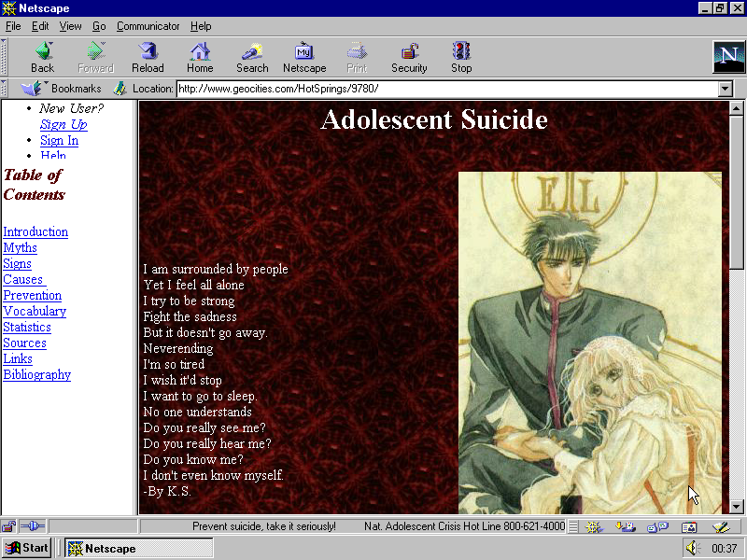Follow the Signs link
Image resolution: width=747 pixels, height=560 pixels.
(17, 264)
